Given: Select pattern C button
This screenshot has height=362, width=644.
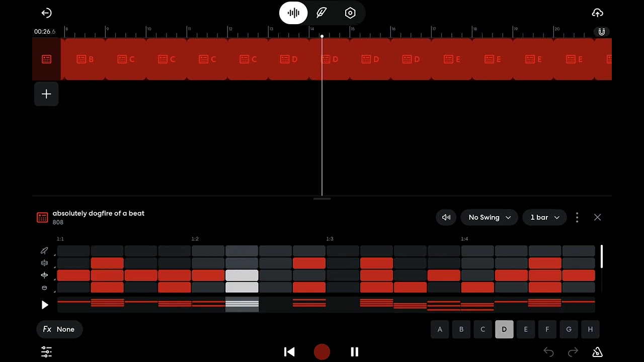Looking at the screenshot, I should (482, 329).
